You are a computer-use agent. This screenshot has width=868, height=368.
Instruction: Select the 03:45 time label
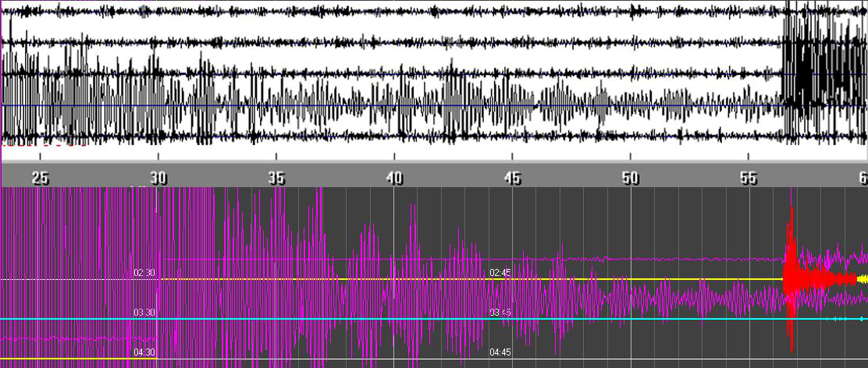[500, 313]
